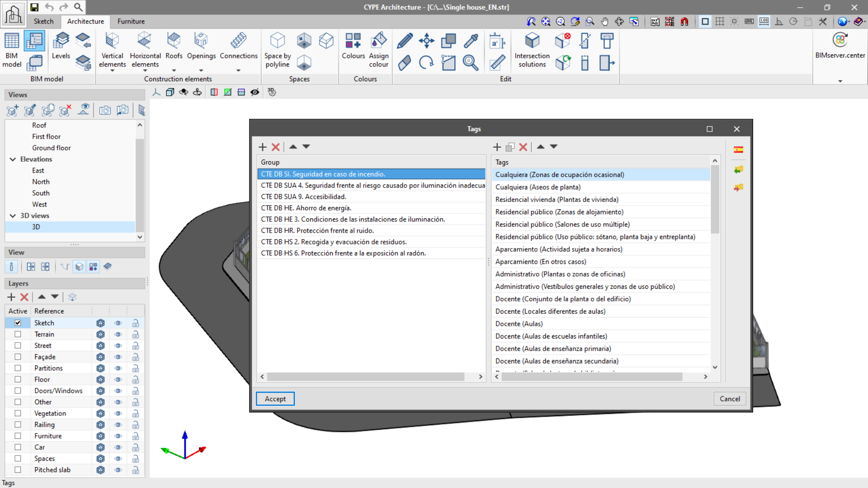Switch to the Sketch tab
This screenshot has height=488, width=868.
(x=43, y=21)
